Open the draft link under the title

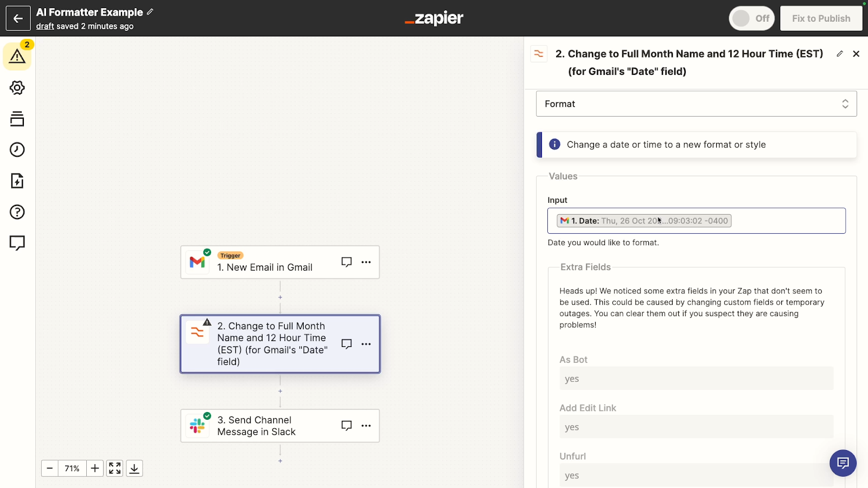tap(45, 26)
